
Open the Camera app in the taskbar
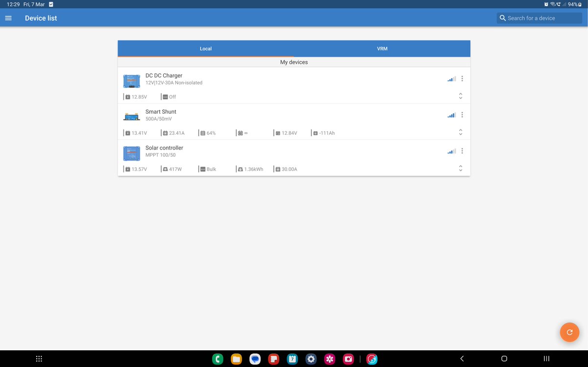(348, 359)
